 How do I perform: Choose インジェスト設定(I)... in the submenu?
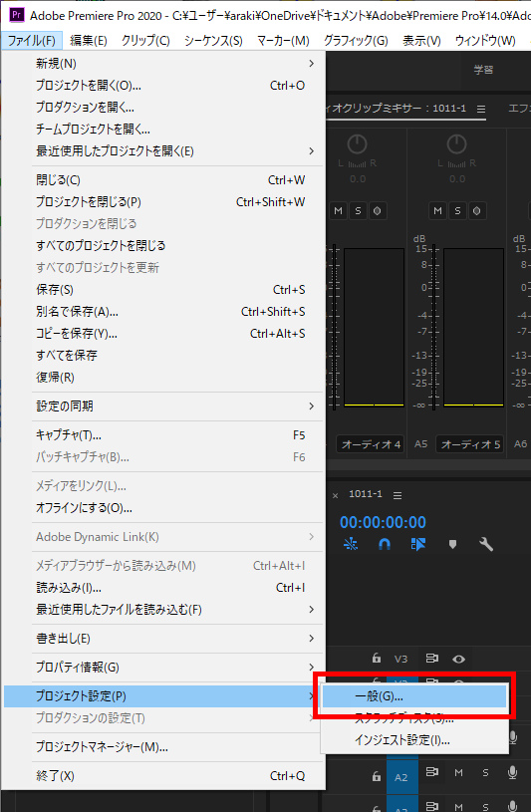coord(414,740)
